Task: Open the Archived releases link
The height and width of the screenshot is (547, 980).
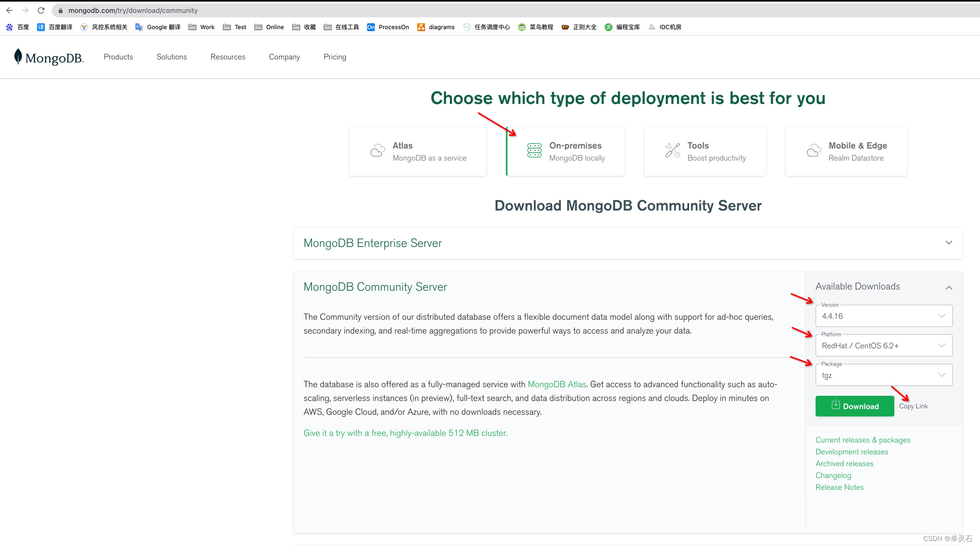Action: point(844,464)
